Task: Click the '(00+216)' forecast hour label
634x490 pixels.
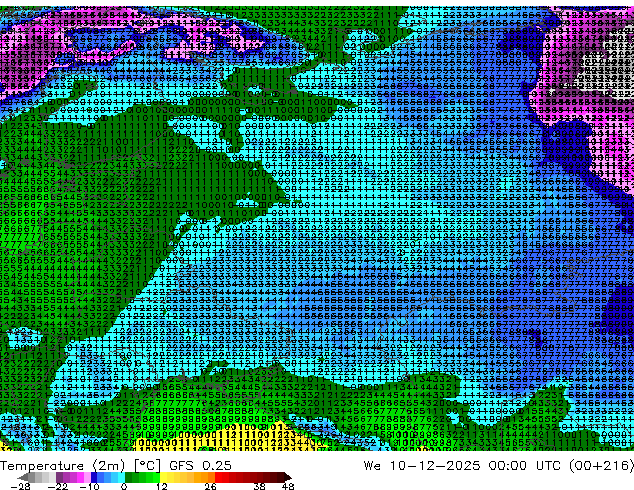Action: [x=601, y=466]
